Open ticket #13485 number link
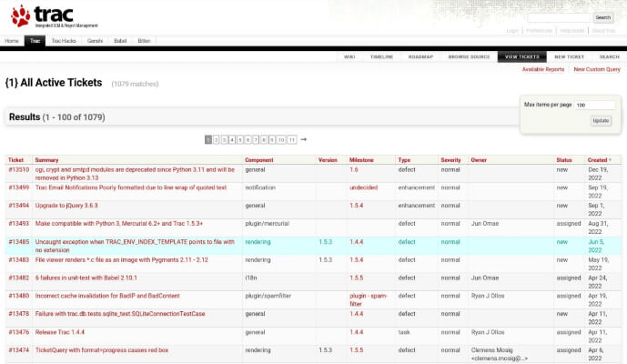Viewport: 627px width, 364px height. tap(19, 242)
